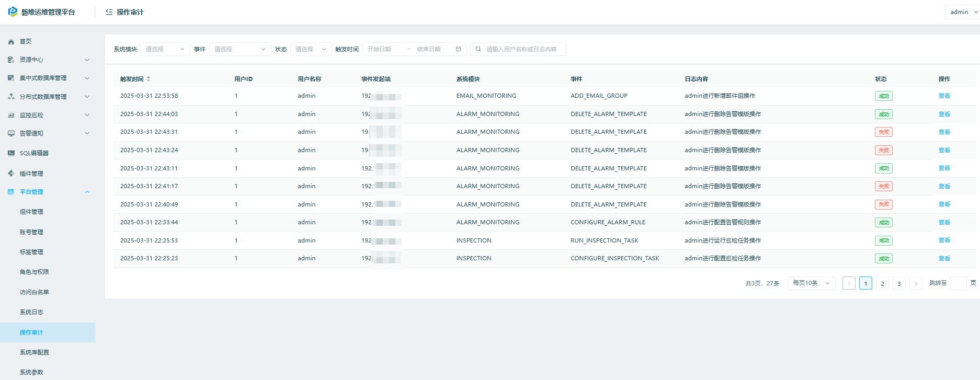Click the log text admin进行新增邮件组操作
The width and height of the screenshot is (980, 380).
point(720,96)
